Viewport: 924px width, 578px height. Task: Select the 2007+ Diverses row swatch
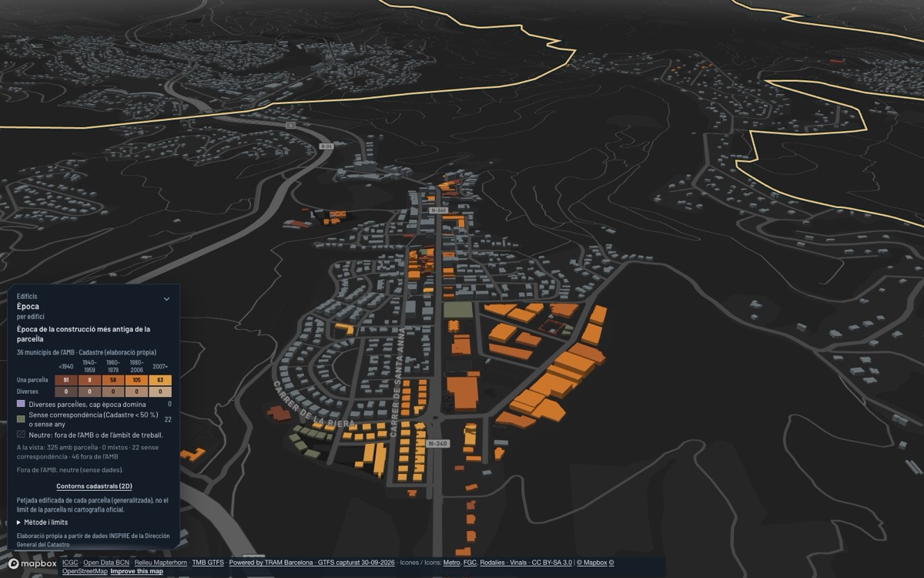tap(160, 391)
